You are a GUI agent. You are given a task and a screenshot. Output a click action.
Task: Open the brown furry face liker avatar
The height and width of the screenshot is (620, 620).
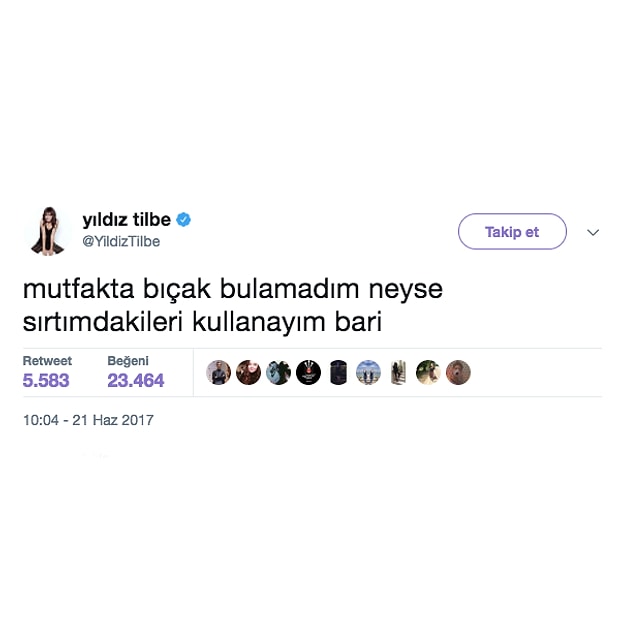click(458, 372)
